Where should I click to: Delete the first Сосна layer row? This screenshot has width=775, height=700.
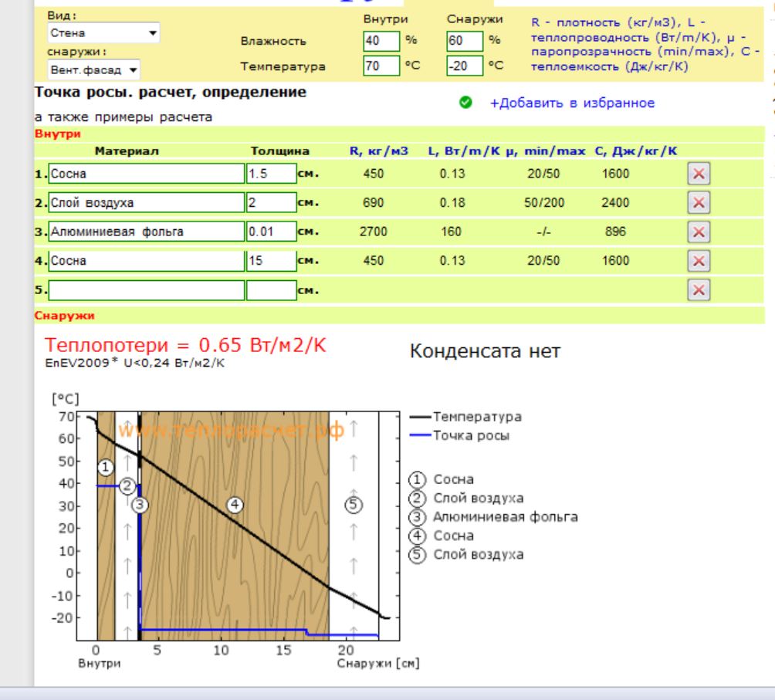(x=698, y=174)
